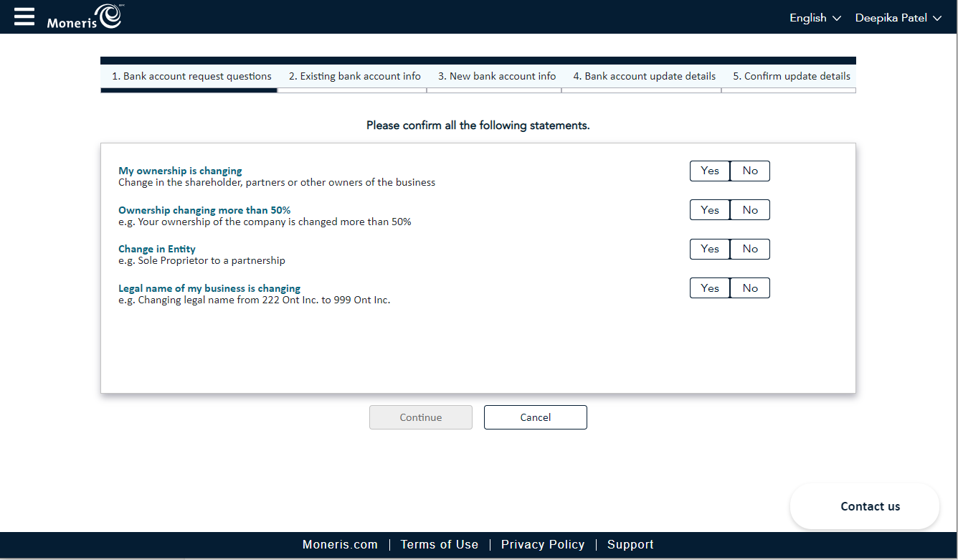Go to Existing bank account info step
The image size is (958, 560).
click(x=355, y=76)
